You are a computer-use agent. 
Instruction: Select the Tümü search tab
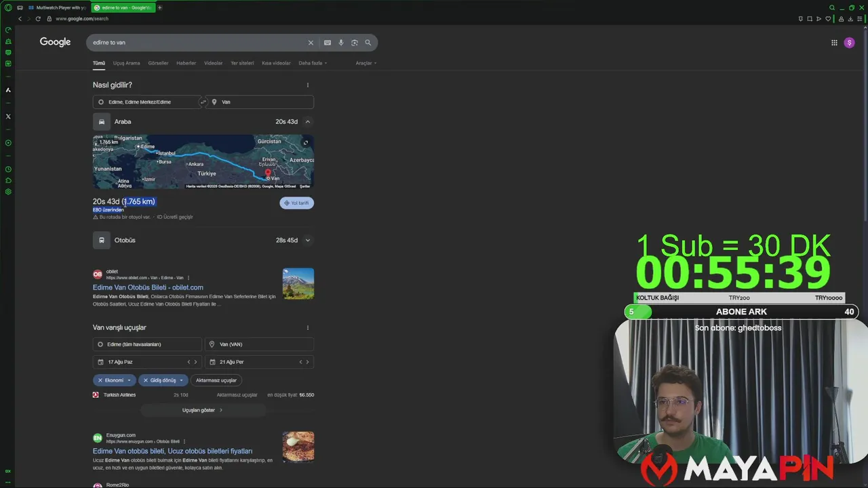pyautogui.click(x=99, y=63)
